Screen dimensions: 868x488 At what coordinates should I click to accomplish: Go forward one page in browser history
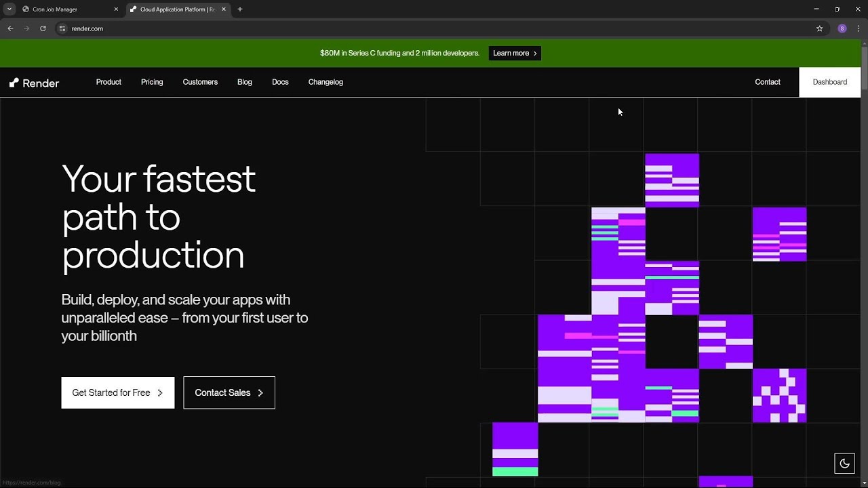[x=26, y=28]
